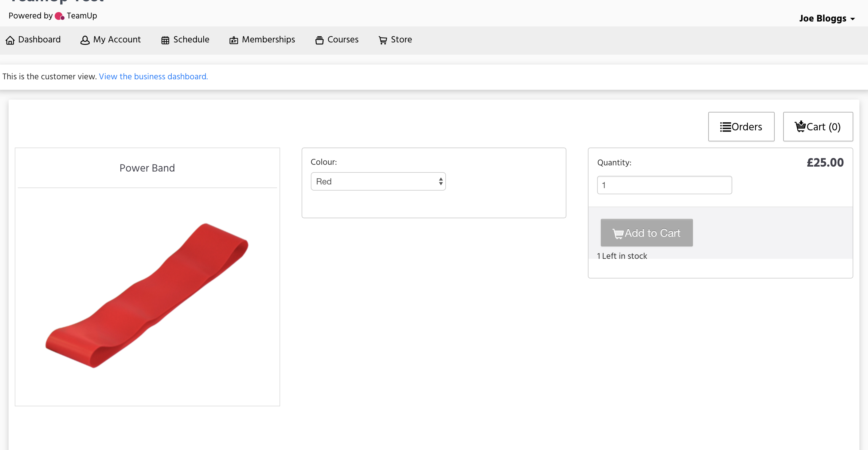Click into the Quantity input field
The height and width of the screenshot is (450, 868).
[664, 185]
